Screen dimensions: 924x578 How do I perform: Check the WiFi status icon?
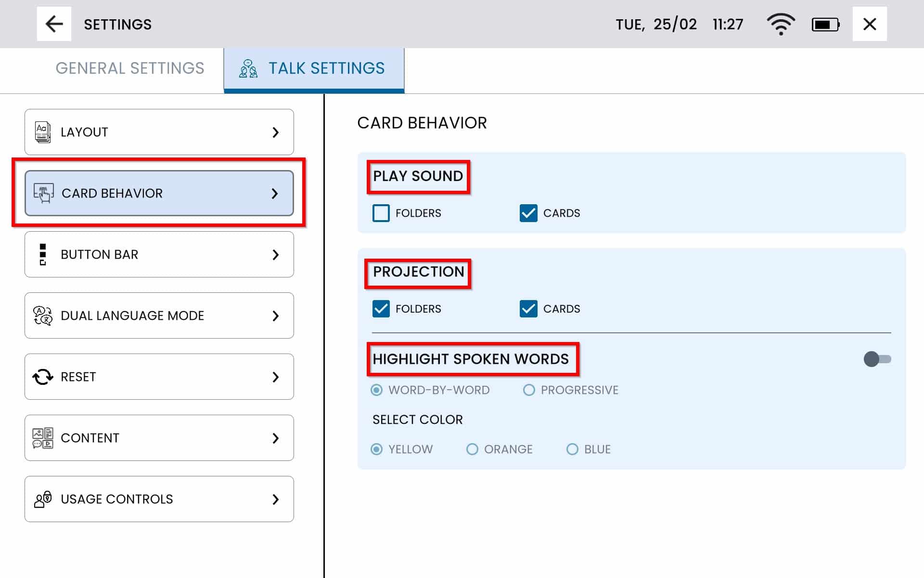[x=781, y=24]
